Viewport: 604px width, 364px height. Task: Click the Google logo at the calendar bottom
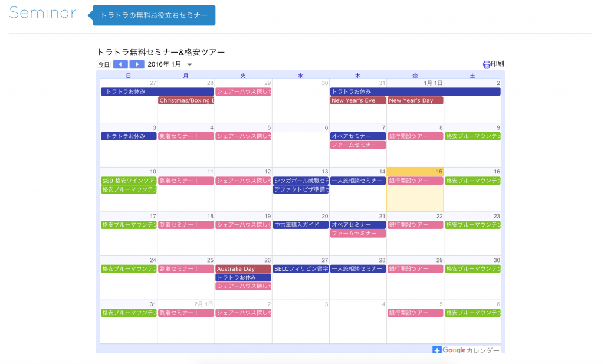point(456,349)
